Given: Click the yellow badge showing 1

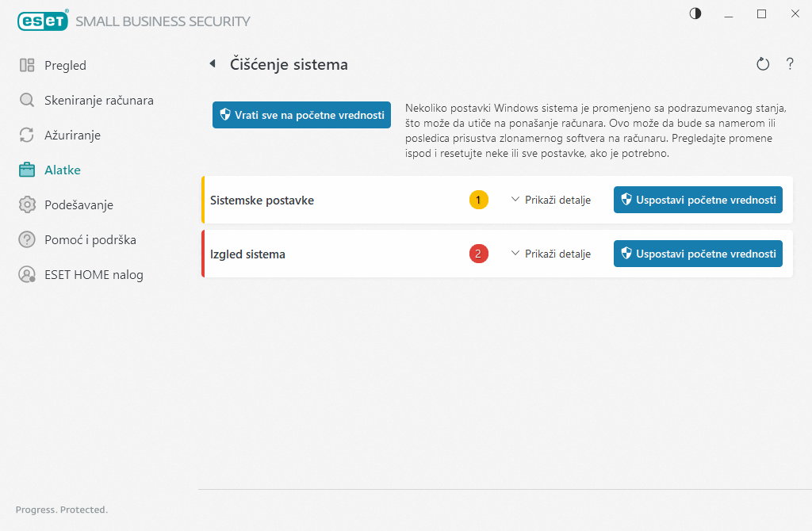Looking at the screenshot, I should point(479,201).
